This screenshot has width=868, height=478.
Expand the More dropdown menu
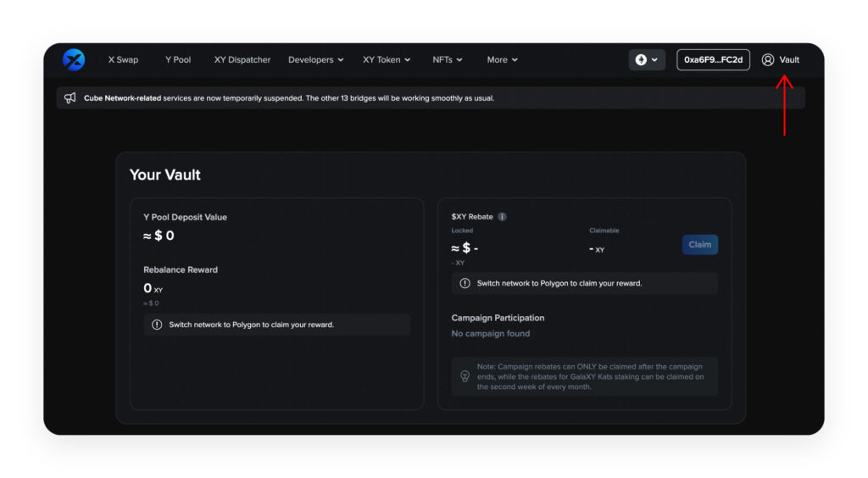coord(502,59)
